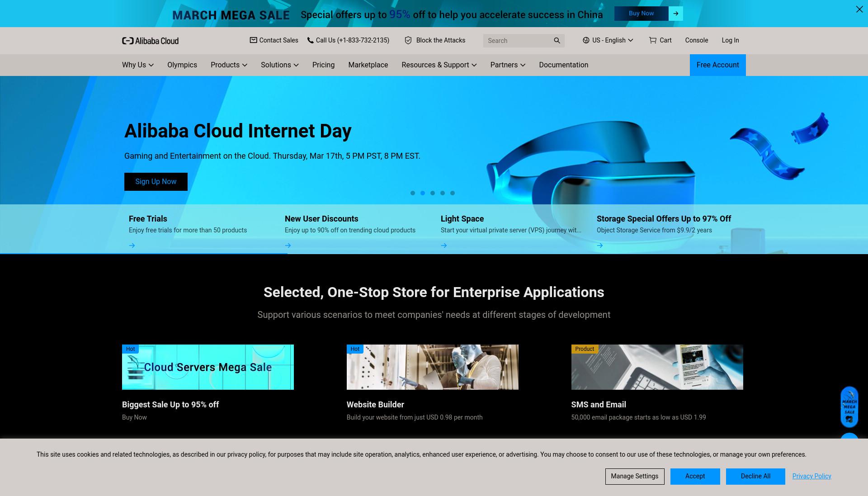Click the arrow under Free Trials
Image resolution: width=868 pixels, height=496 pixels.
click(x=132, y=246)
